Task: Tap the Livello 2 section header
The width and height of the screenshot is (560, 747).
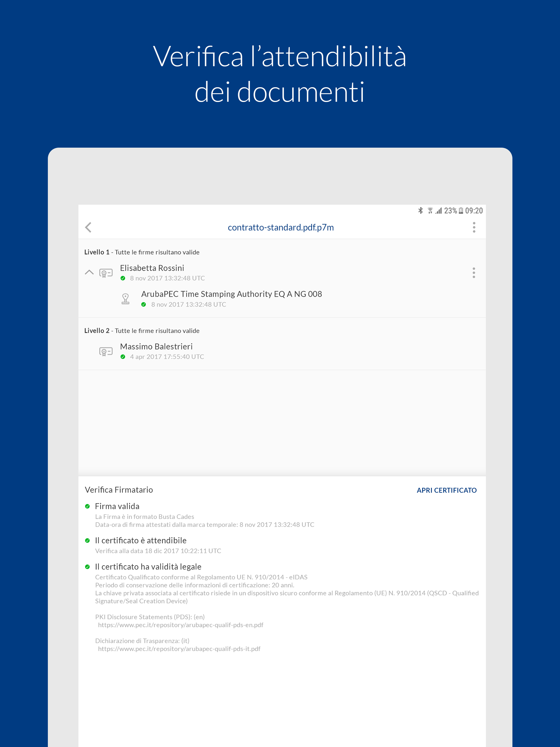Action: coord(142,331)
